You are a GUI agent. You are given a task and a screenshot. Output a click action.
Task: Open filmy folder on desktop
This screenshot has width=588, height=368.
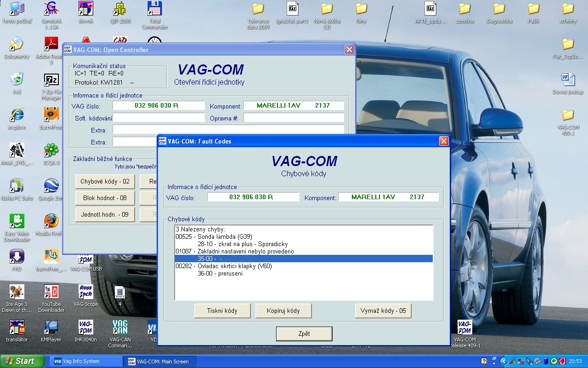pyautogui.click(x=362, y=12)
